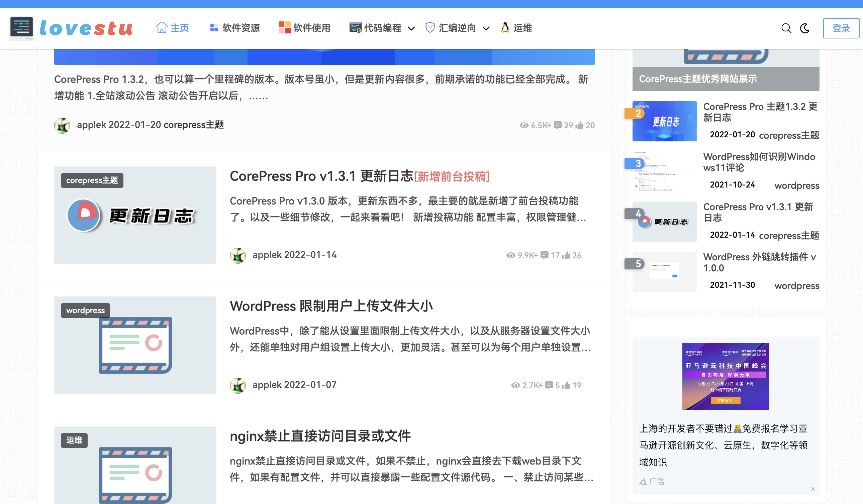Click comment icon on WordPress 限制 post
Viewport: 863px width, 504px height.
pos(549,385)
